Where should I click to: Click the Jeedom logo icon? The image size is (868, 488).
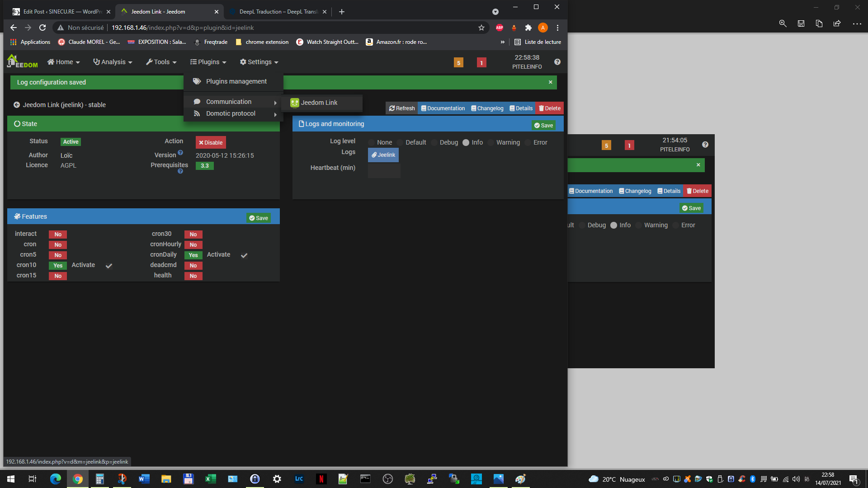(22, 62)
